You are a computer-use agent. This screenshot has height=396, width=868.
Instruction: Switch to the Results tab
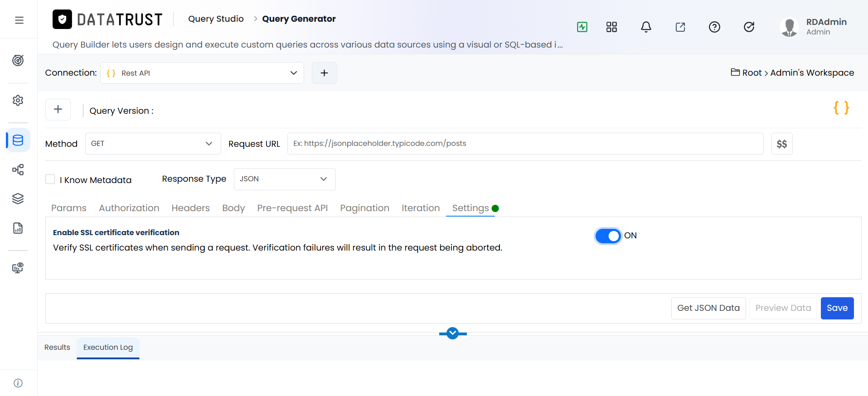click(x=57, y=348)
